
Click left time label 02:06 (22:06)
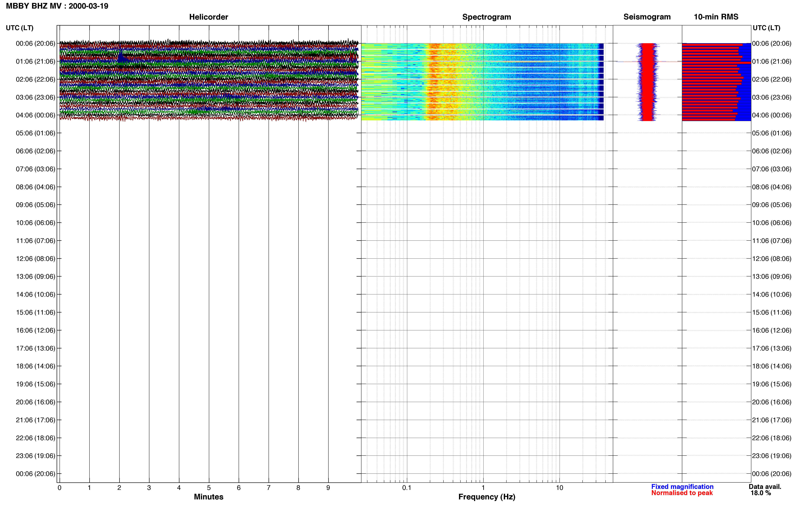[x=35, y=79]
